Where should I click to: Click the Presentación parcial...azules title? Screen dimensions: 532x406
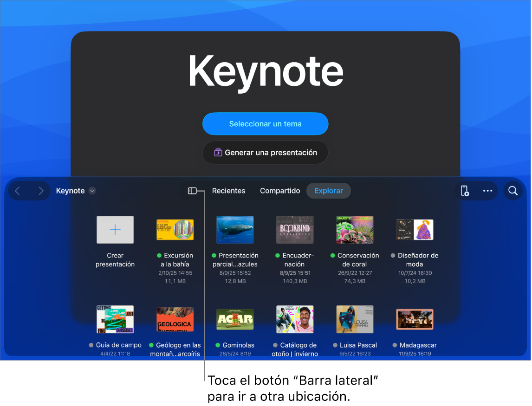tap(235, 260)
